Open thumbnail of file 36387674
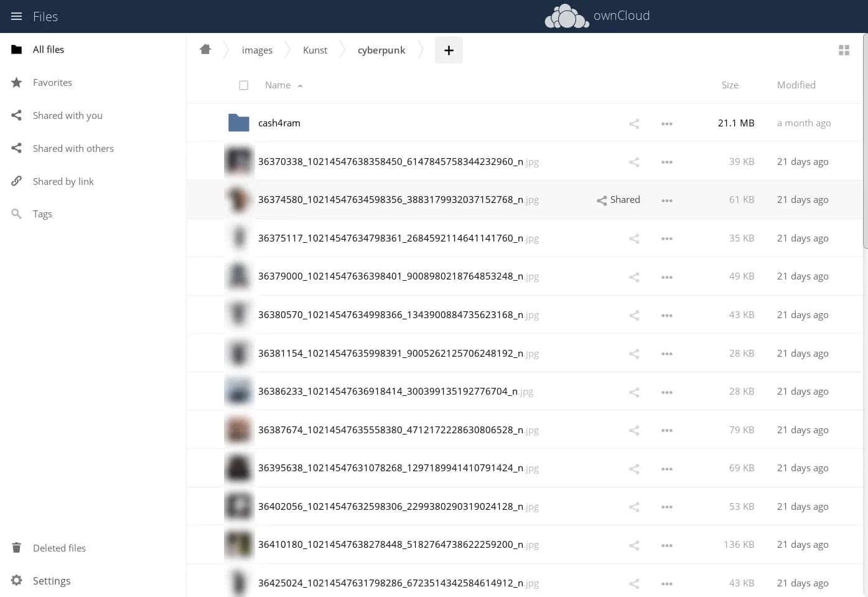 [x=239, y=430]
